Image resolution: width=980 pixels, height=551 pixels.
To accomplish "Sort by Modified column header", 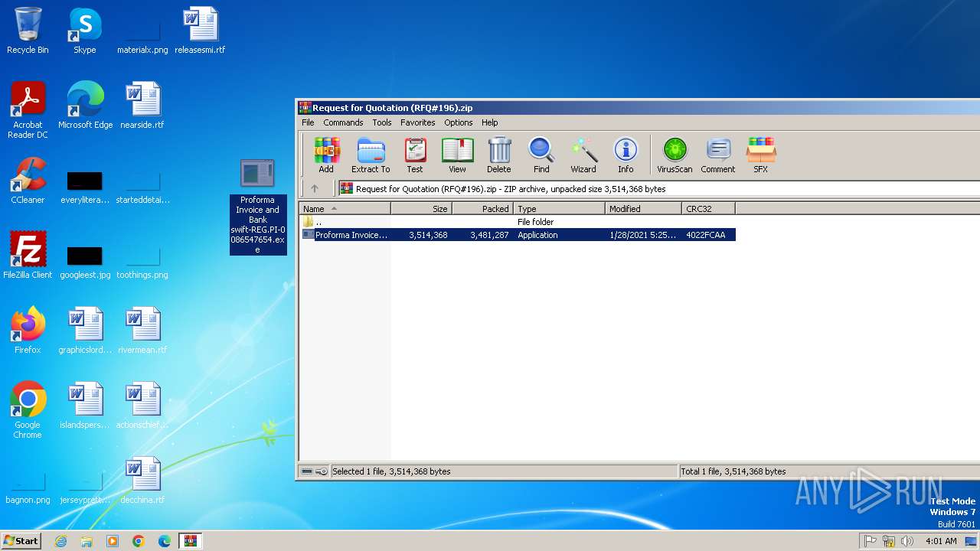I will 644,208.
